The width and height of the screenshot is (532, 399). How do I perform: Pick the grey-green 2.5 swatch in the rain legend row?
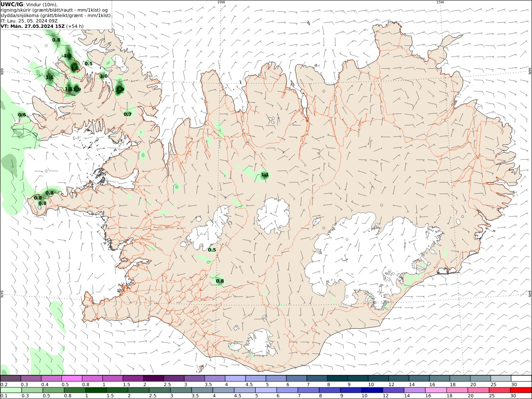click(160, 390)
